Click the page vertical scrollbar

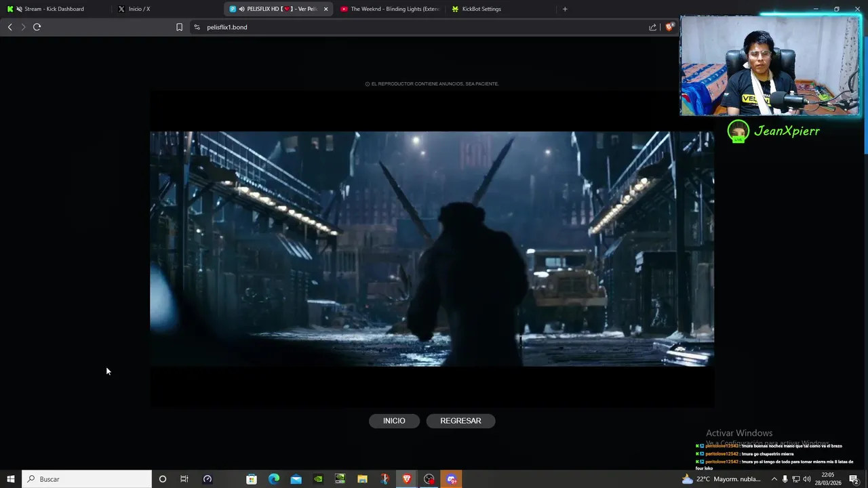tap(865, 95)
